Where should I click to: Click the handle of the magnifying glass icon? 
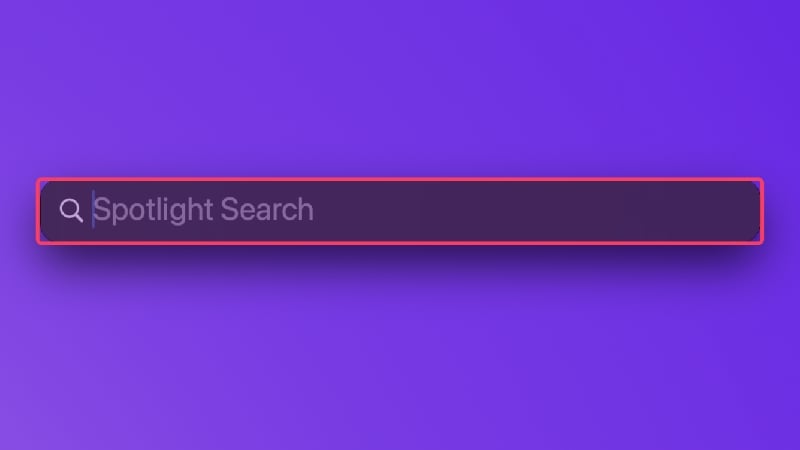click(78, 217)
